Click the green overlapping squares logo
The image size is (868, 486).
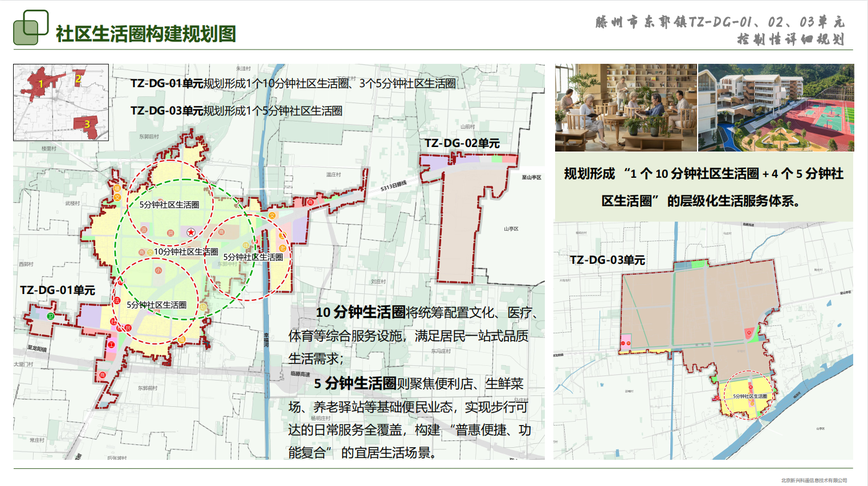click(31, 27)
